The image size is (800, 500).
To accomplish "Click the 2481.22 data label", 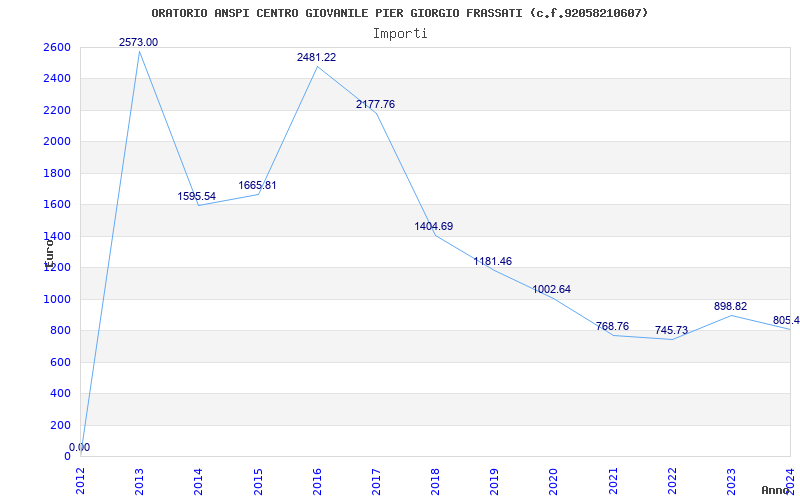I will click(316, 58).
